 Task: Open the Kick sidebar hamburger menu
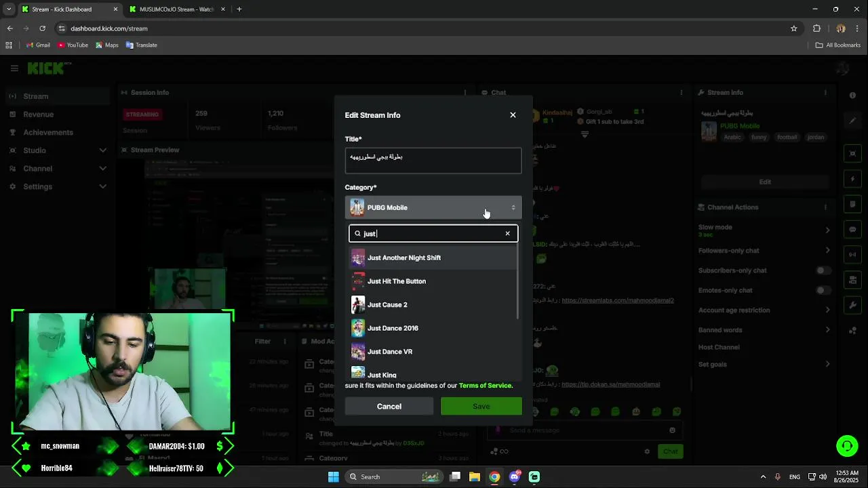pos(14,68)
